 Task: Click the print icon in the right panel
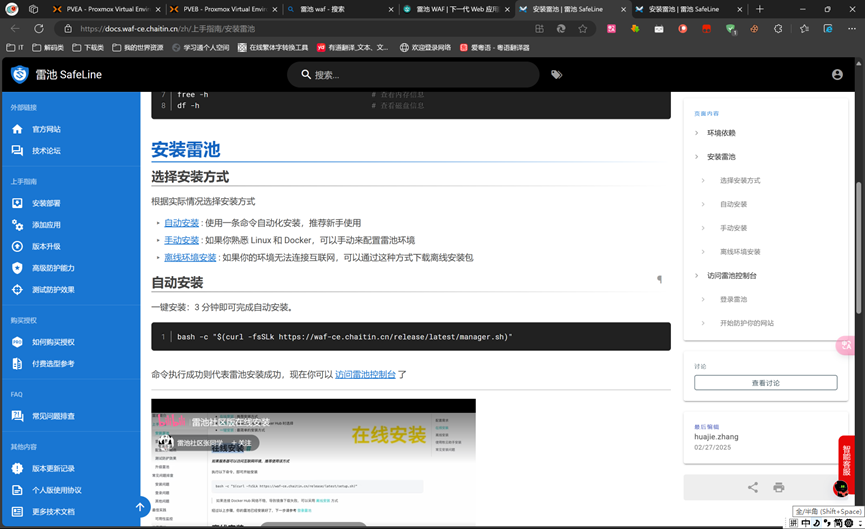[778, 487]
